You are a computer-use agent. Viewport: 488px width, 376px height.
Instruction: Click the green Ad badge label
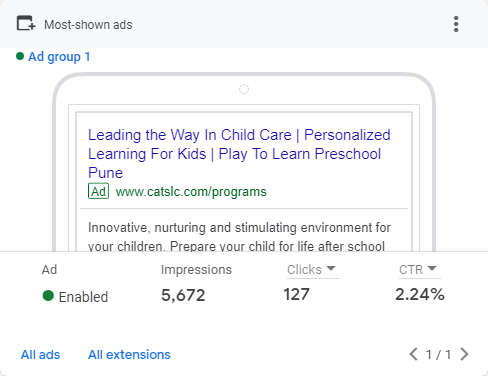click(x=98, y=191)
